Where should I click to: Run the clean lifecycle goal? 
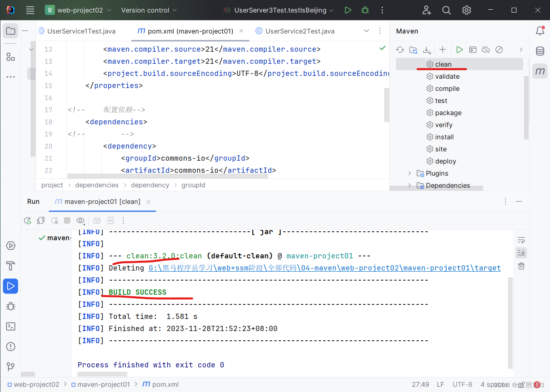[x=443, y=64]
